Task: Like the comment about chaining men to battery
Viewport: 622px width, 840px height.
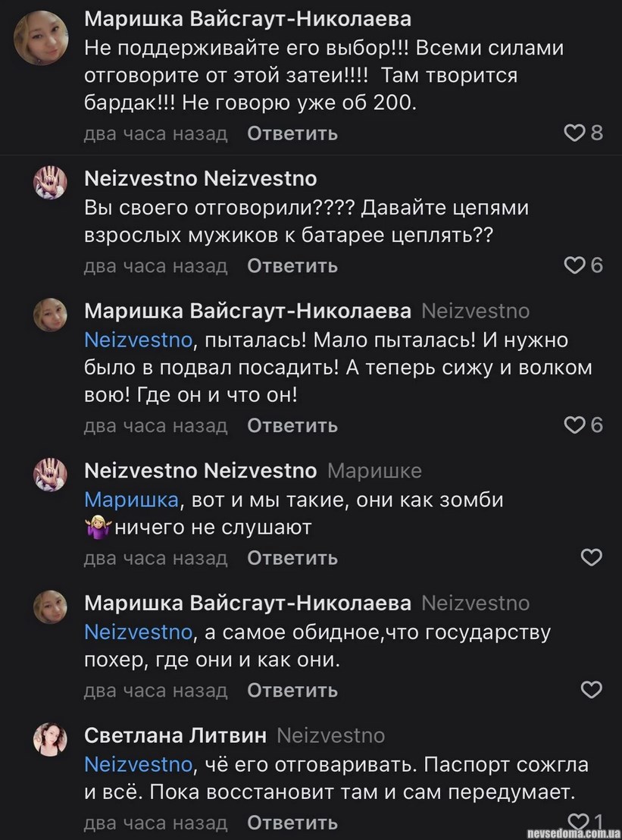Action: 575,265
